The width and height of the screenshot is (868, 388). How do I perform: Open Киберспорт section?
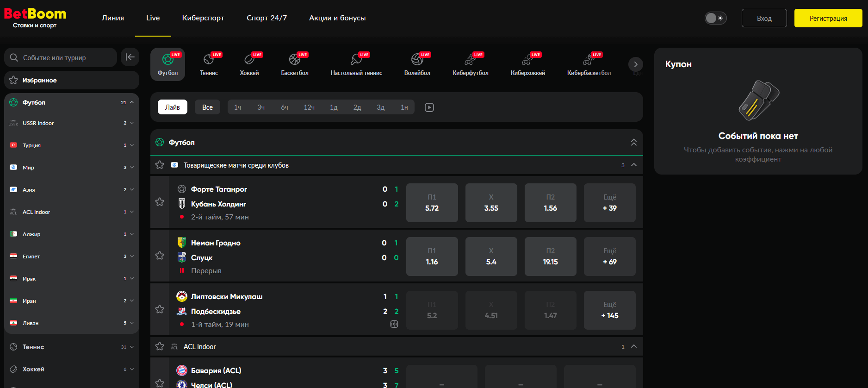pyautogui.click(x=203, y=18)
